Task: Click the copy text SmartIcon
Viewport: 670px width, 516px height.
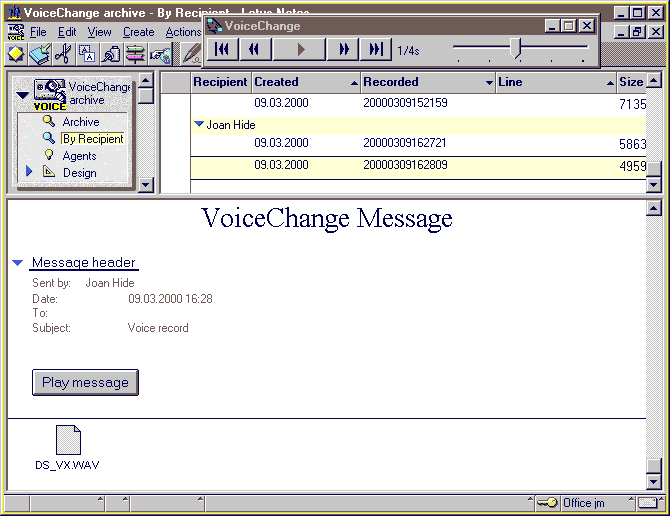Action: 87,54
